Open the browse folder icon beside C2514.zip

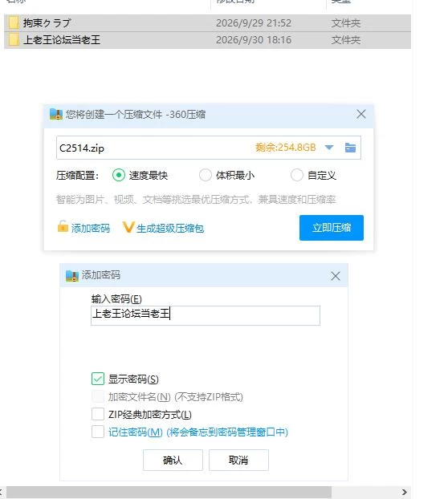pos(350,148)
